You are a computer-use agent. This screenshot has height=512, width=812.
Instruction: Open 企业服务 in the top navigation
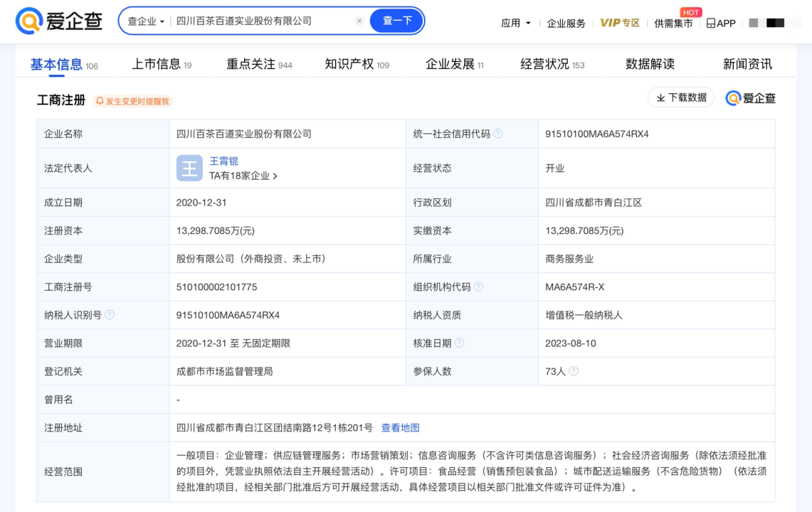[566, 23]
